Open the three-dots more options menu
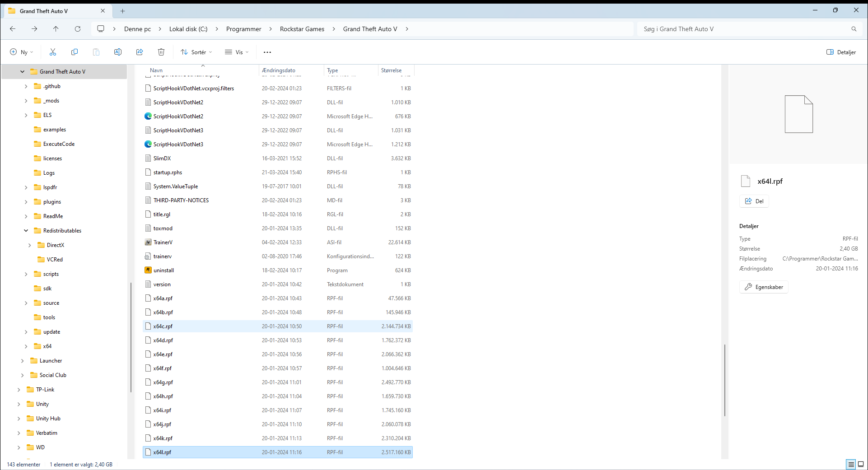Image resolution: width=868 pixels, height=470 pixels. [x=267, y=52]
